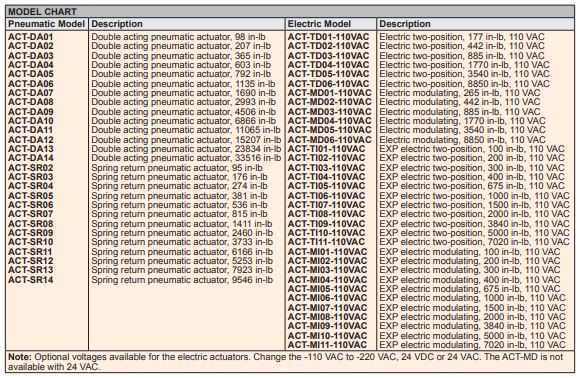Click model ACT-MI01-110VAC
This screenshot has width=581, height=378.
point(327,252)
